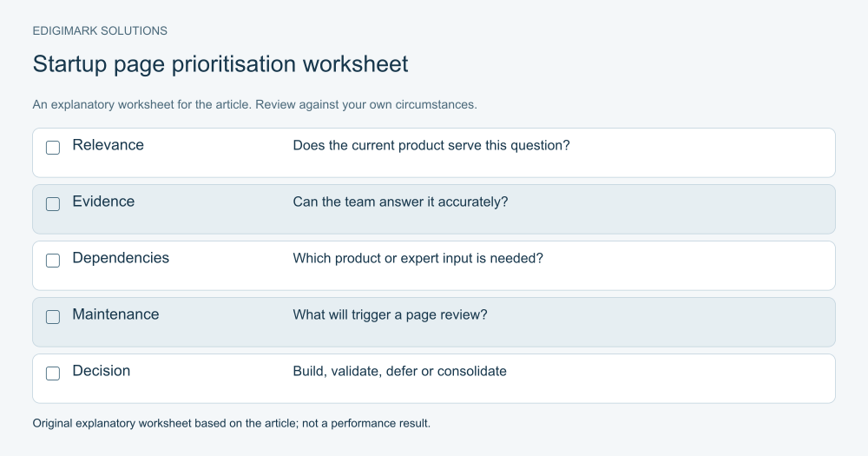Click the 'Relevance' row label

tap(108, 145)
